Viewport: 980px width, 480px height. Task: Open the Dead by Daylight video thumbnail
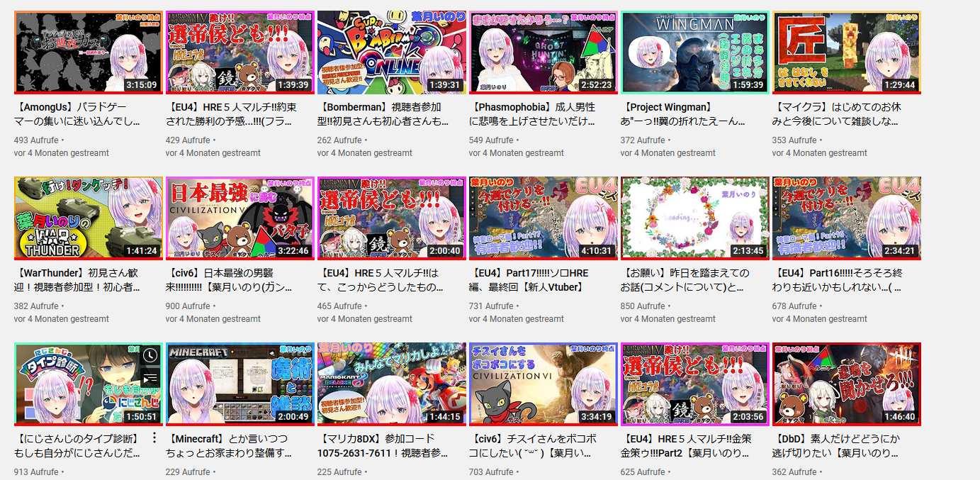[x=847, y=384]
